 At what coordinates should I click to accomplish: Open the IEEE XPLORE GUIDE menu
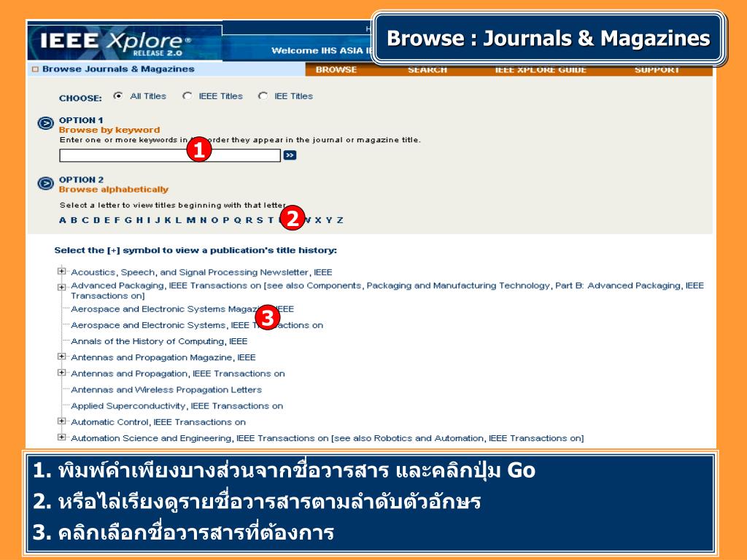point(541,69)
